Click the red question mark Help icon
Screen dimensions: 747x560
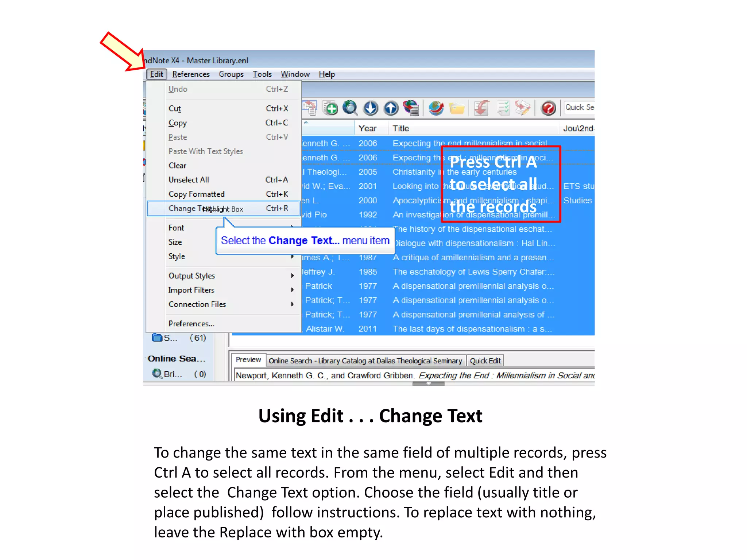[548, 108]
